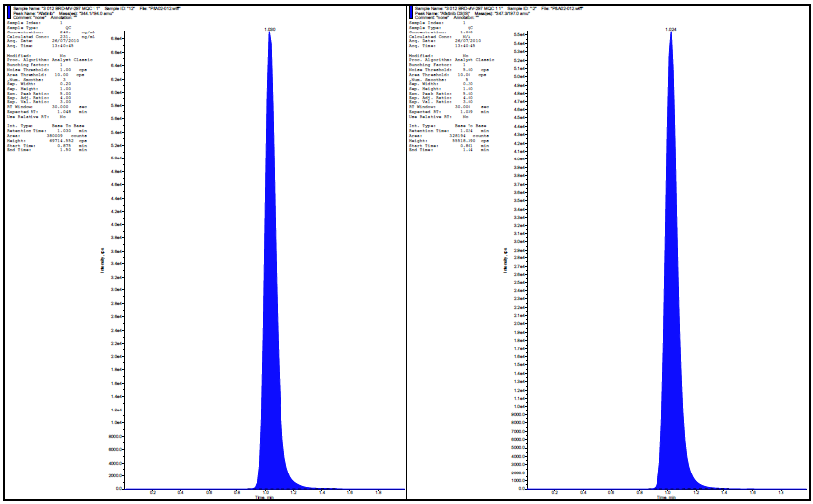
Task: Click the blue header marker of right chromatogram
Action: click(x=410, y=11)
